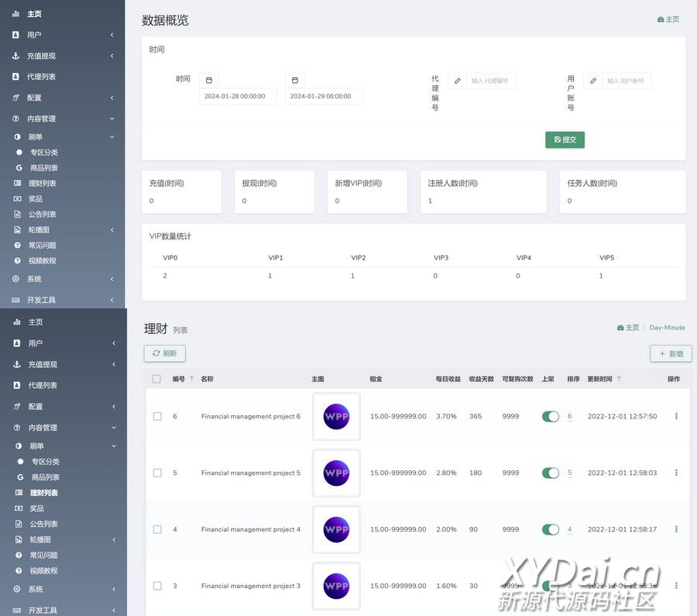The height and width of the screenshot is (616, 697).
Task: Click the 新增 add button
Action: tap(671, 353)
